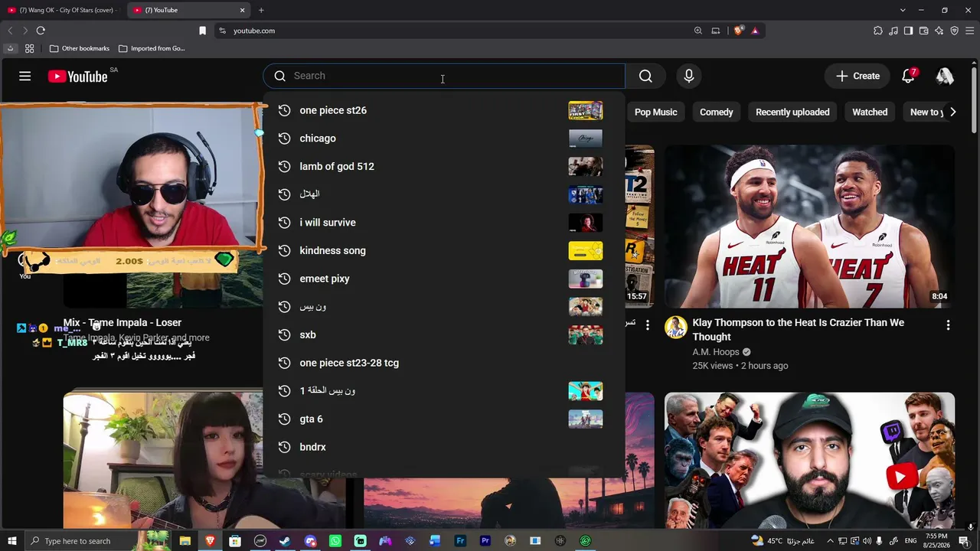Open the tab search dropdown arrow
The height and width of the screenshot is (551, 980).
pos(903,10)
